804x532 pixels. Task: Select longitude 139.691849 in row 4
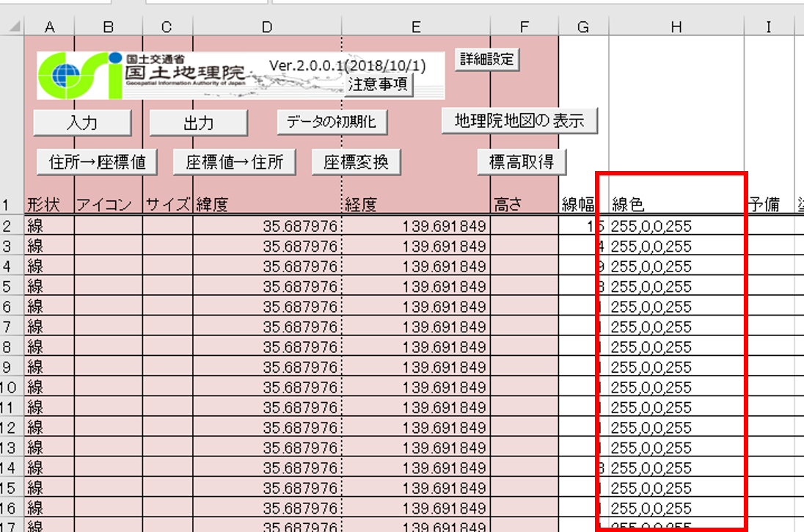416,266
